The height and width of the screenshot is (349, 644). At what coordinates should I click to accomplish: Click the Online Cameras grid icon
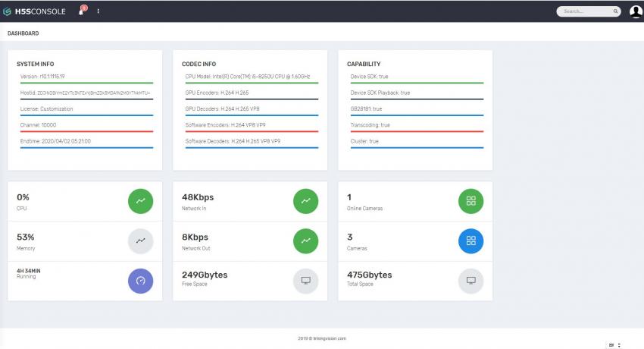pyautogui.click(x=470, y=201)
